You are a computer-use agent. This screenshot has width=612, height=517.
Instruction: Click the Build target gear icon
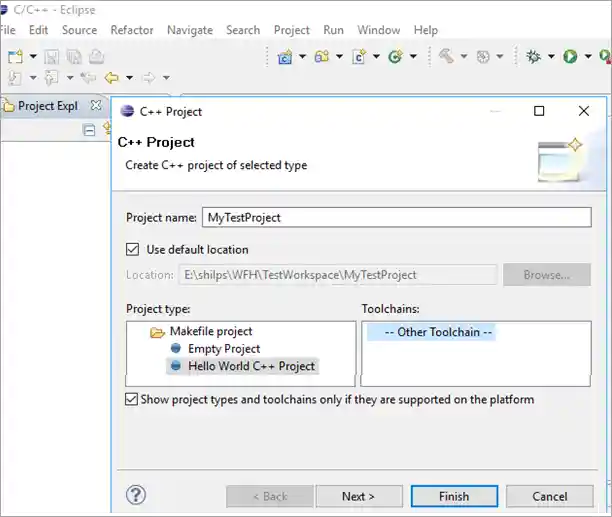(483, 57)
